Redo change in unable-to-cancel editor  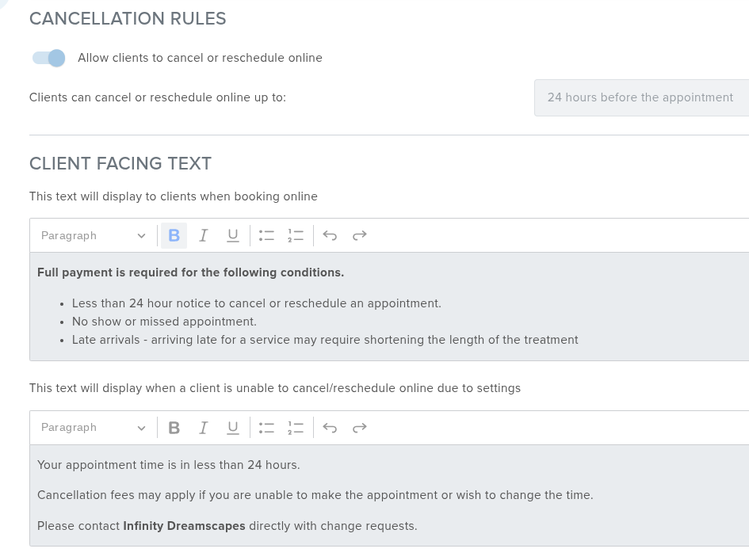click(x=360, y=428)
